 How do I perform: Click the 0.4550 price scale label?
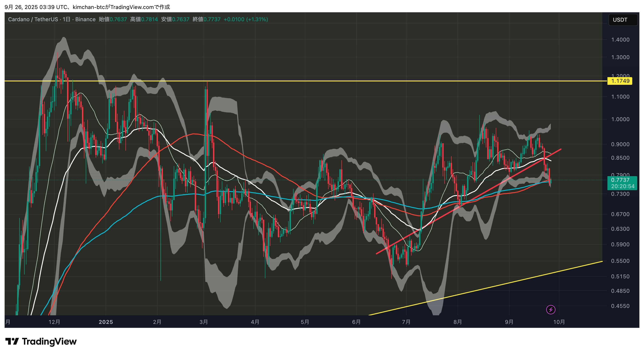pyautogui.click(x=620, y=306)
